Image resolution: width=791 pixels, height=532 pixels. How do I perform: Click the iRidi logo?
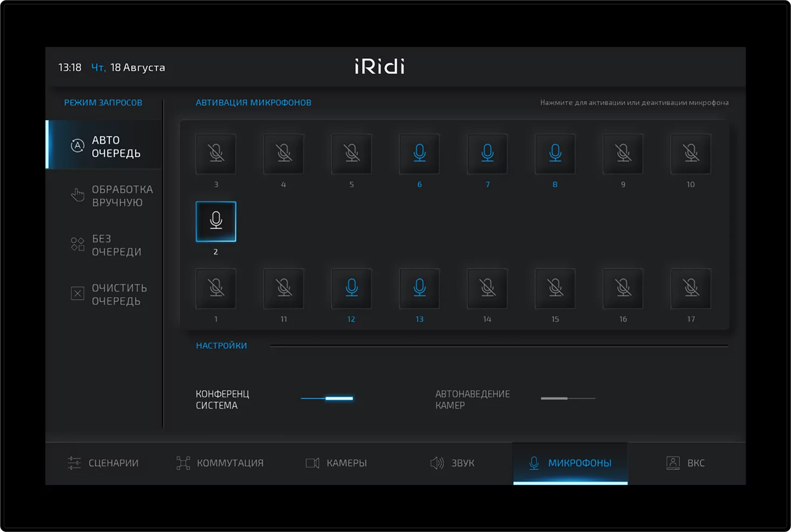coord(378,66)
